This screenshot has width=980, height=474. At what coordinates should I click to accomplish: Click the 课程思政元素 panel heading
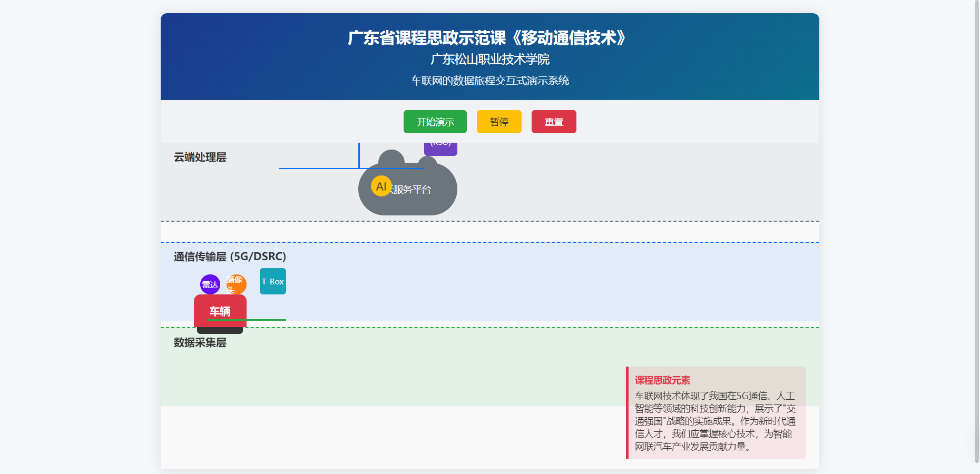coord(662,380)
